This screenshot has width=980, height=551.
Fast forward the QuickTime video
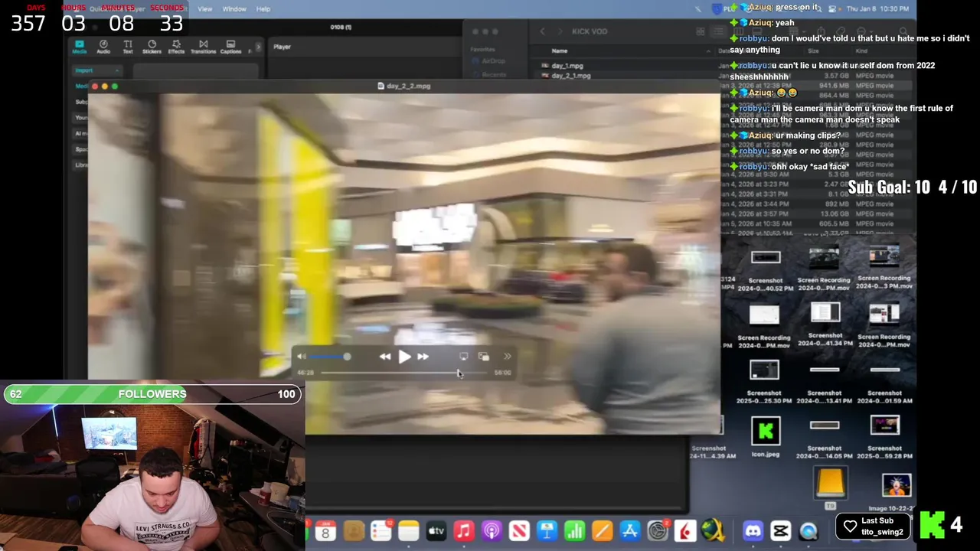pos(423,356)
